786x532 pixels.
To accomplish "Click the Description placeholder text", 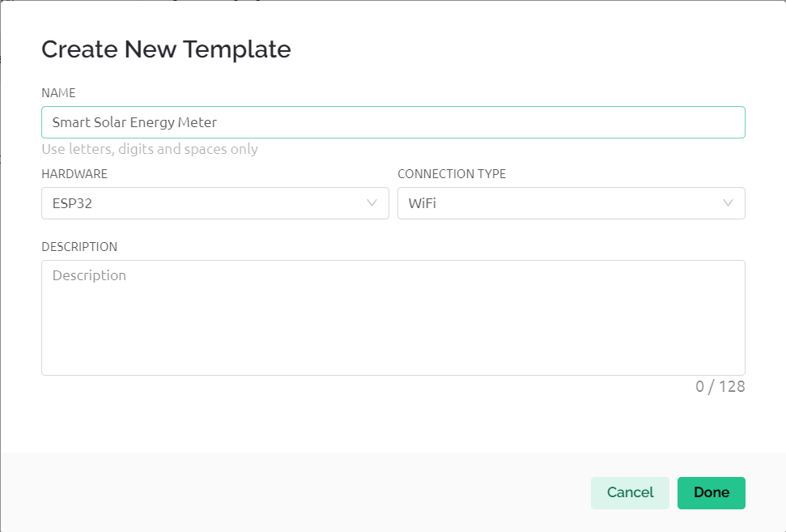I will tap(89, 275).
